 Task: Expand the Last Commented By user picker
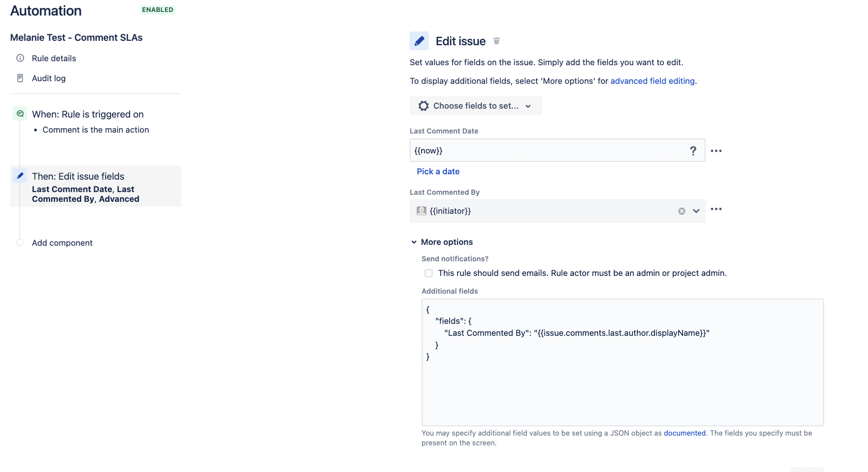tap(696, 211)
